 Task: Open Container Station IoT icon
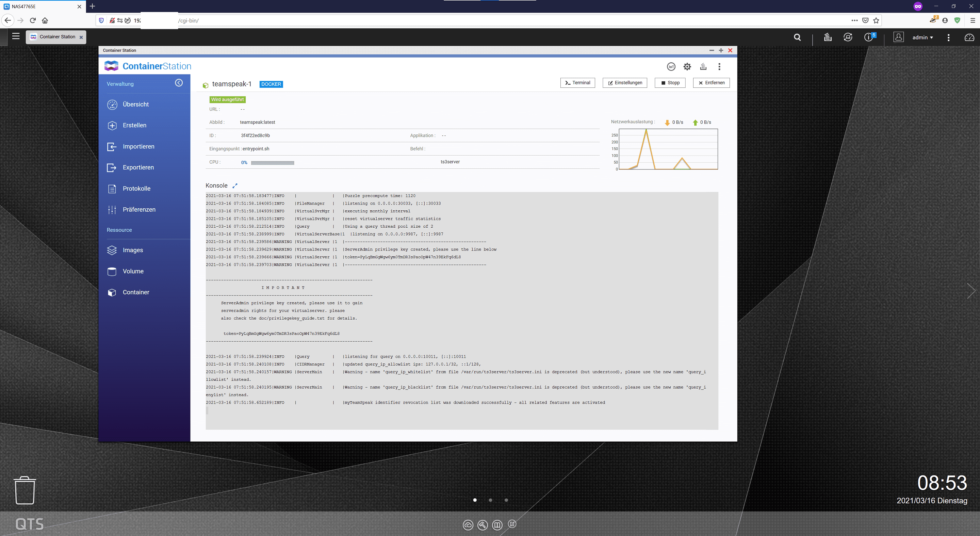[671, 67]
